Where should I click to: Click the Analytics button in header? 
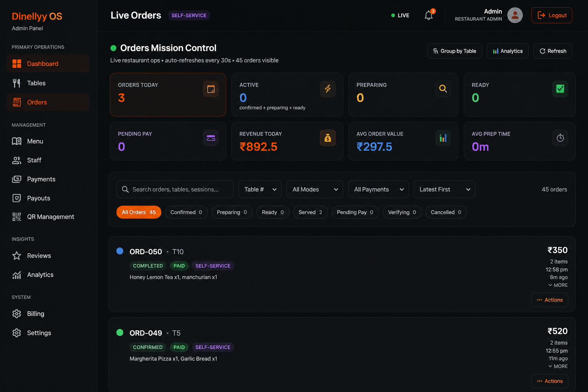508,51
